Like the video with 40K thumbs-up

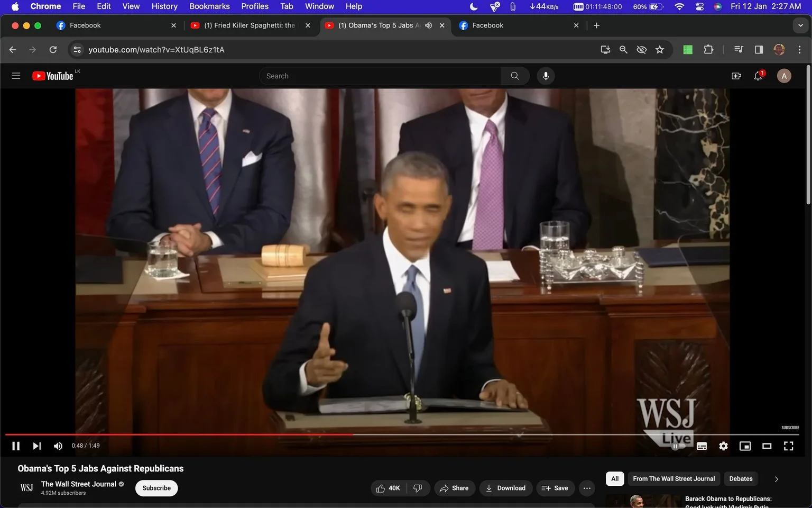(388, 488)
